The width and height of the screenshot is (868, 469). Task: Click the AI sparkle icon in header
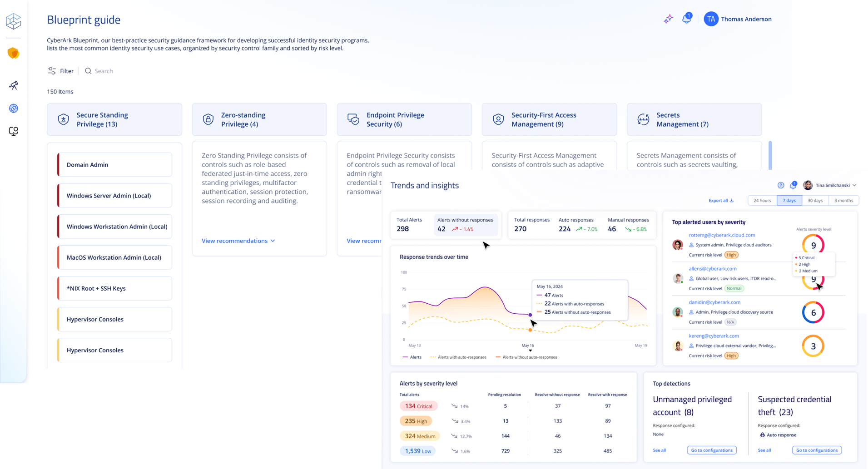[668, 19]
